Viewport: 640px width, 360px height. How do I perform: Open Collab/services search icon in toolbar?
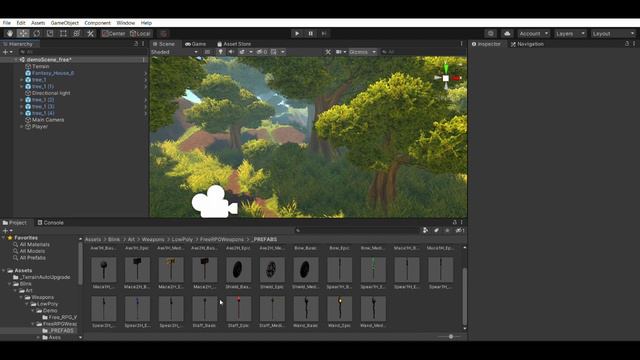[x=491, y=33]
